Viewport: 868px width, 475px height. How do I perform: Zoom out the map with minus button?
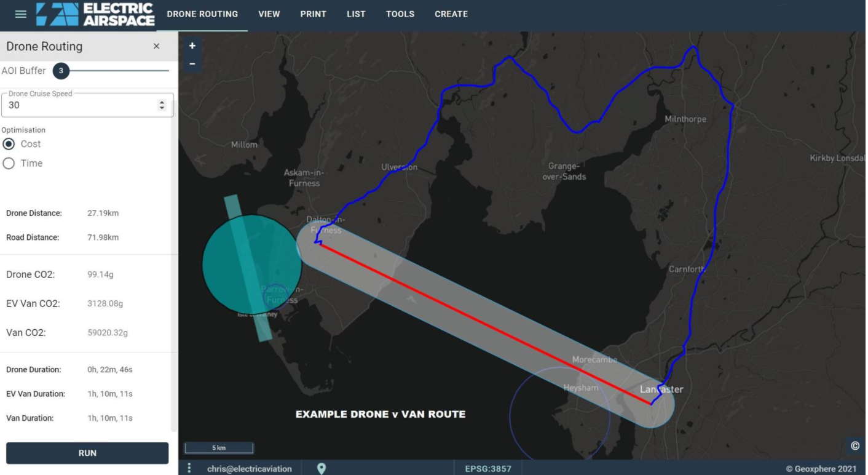[x=192, y=64]
